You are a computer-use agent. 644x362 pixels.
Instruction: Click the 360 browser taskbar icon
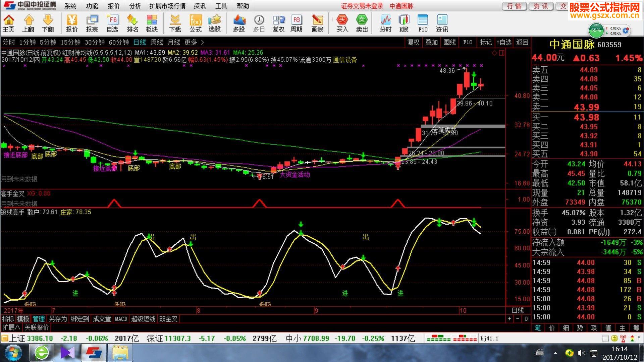tap(42, 353)
